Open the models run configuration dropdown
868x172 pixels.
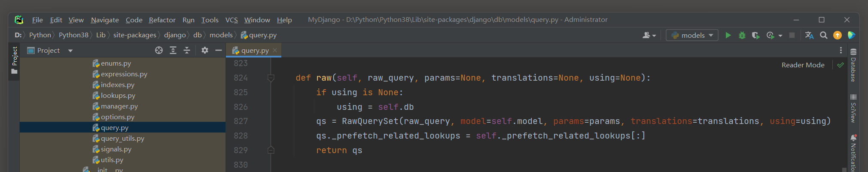pos(692,35)
